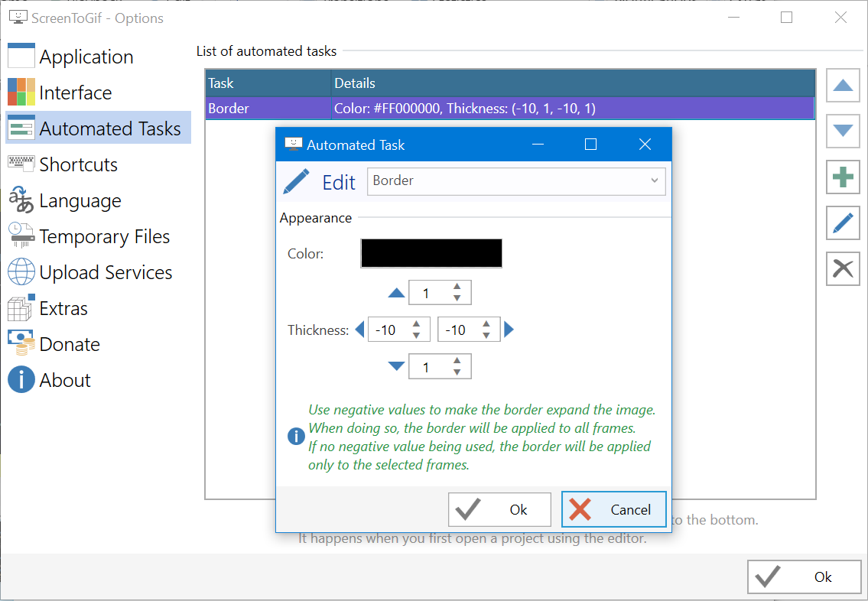Minimize the Automated Task dialog
Viewport: 868px width, 601px height.
(x=538, y=145)
